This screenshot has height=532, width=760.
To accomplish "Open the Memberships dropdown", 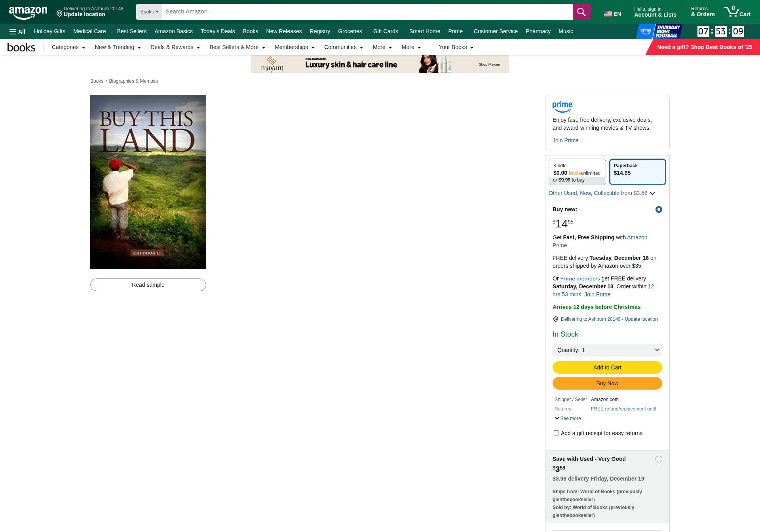I will pos(295,47).
